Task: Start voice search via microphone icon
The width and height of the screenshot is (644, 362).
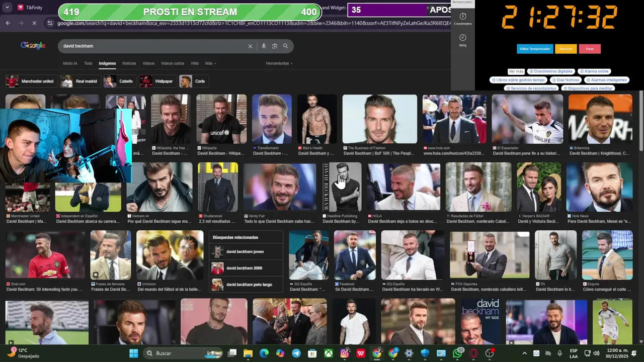Action: [264, 46]
